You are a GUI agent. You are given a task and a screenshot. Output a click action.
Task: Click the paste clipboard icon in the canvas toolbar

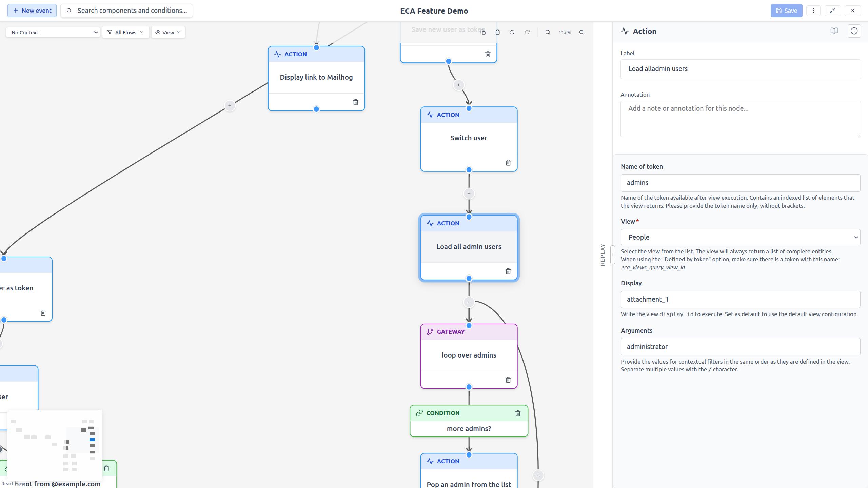tap(497, 32)
